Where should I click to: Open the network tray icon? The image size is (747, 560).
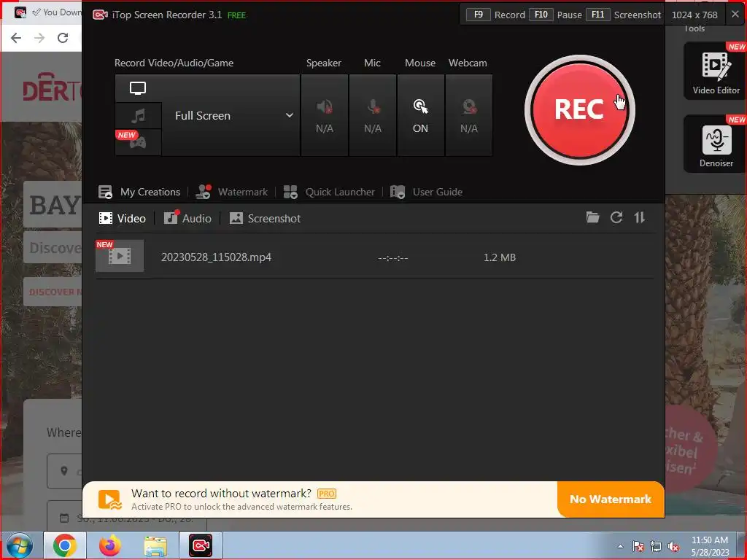656,546
